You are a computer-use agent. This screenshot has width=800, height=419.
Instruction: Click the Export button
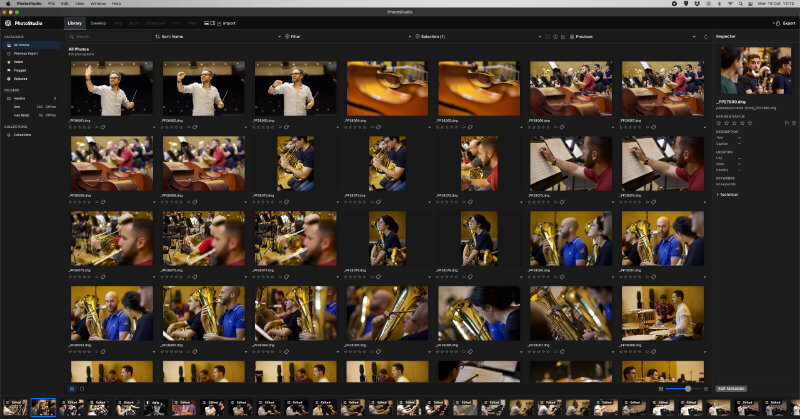(786, 23)
